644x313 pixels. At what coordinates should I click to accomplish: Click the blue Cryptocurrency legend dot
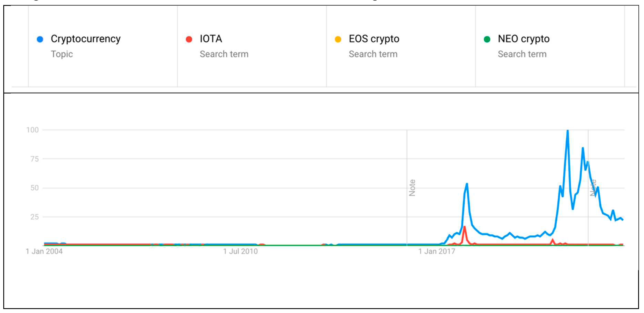coord(40,39)
